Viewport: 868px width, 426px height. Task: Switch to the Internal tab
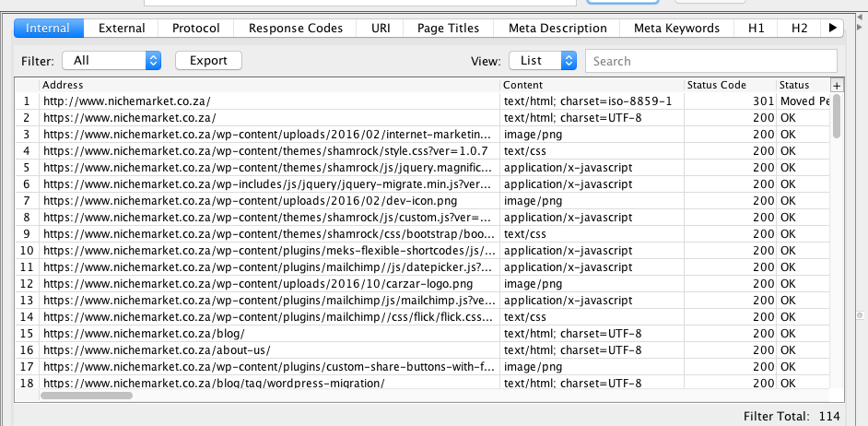point(49,29)
